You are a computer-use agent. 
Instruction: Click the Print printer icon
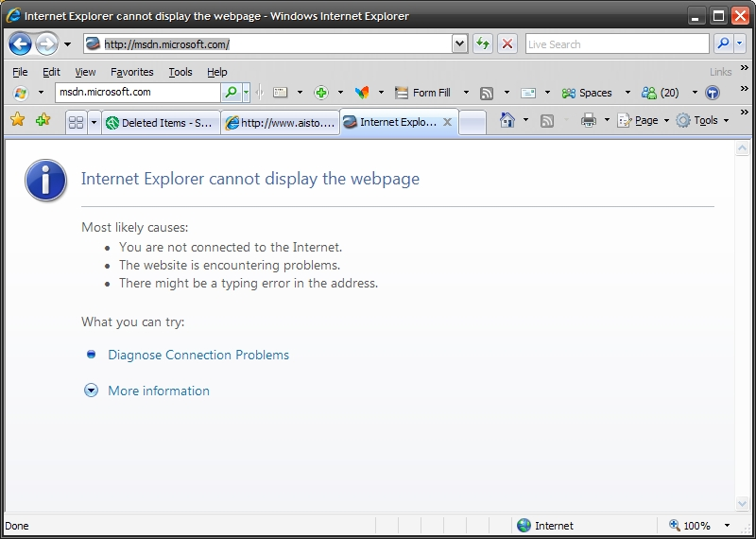click(x=588, y=120)
